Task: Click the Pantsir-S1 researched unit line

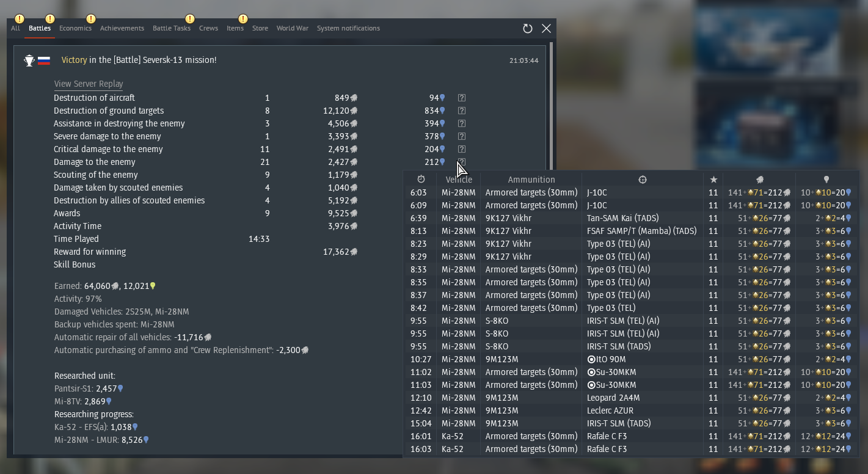Action: coord(89,388)
